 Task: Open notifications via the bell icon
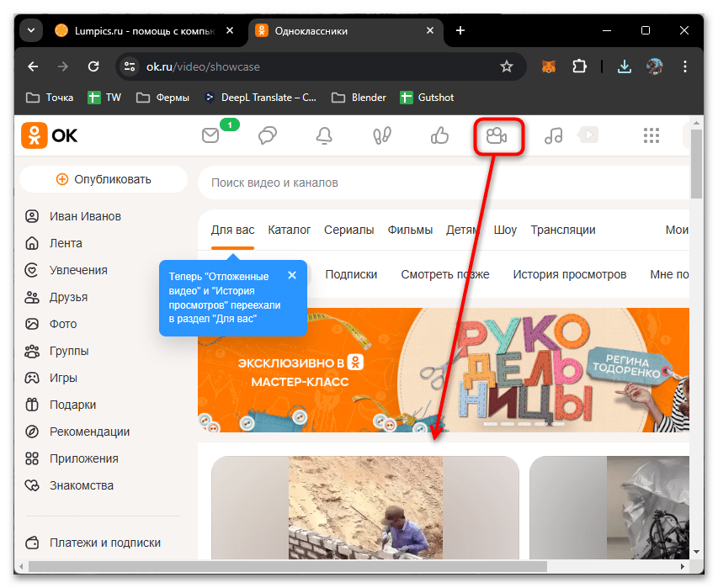324,135
